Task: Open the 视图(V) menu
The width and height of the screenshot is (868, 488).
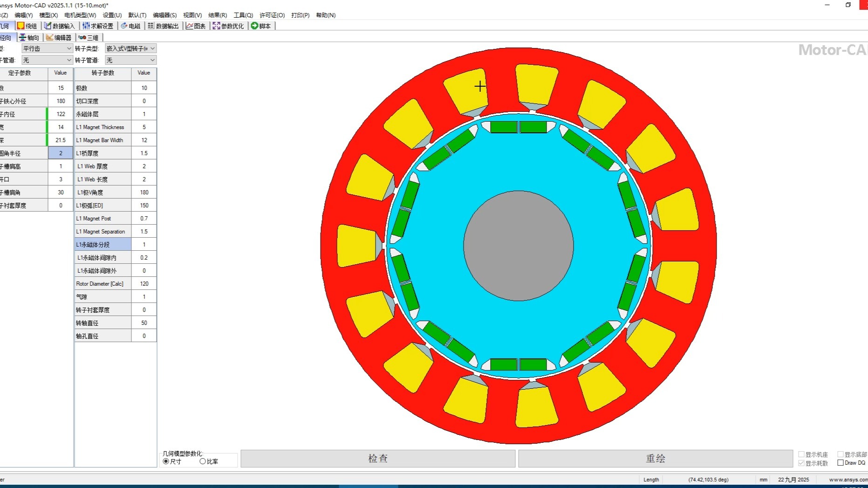Action: tap(192, 15)
